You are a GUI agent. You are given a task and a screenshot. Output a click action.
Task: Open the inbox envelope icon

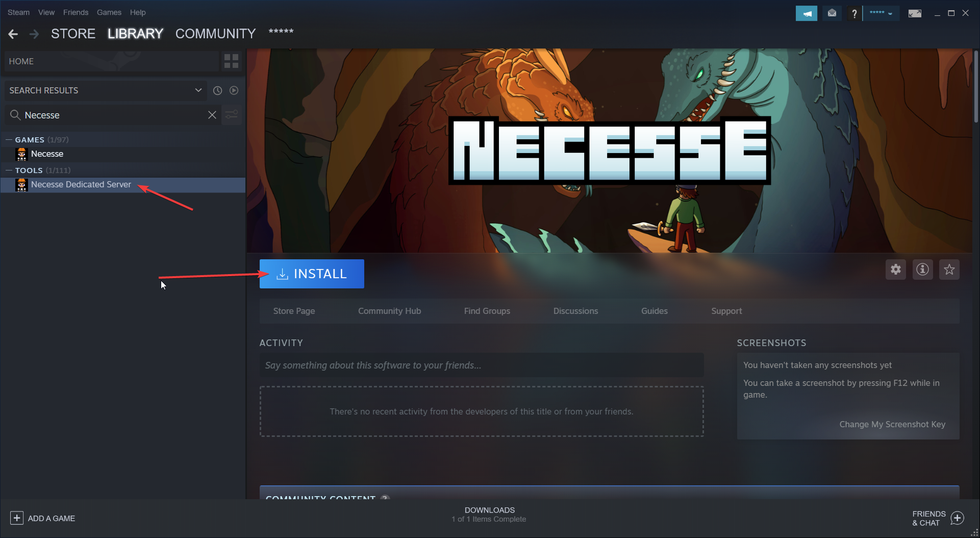[832, 13]
